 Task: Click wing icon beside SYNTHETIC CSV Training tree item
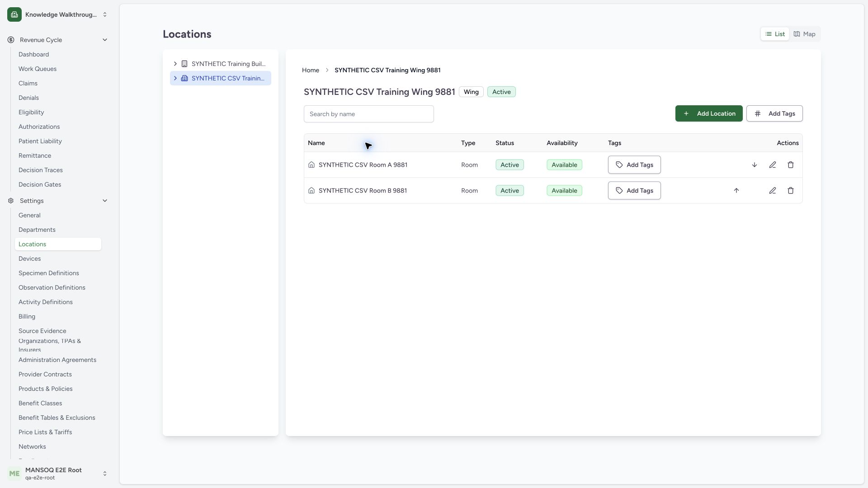(184, 78)
